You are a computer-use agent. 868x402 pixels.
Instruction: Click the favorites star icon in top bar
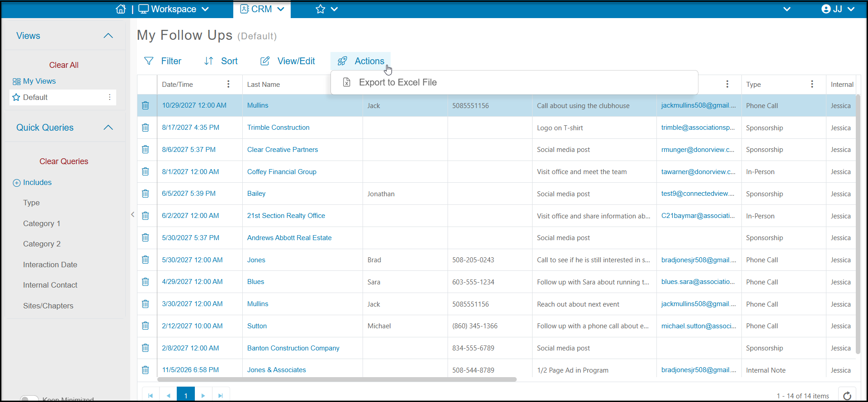pos(321,9)
